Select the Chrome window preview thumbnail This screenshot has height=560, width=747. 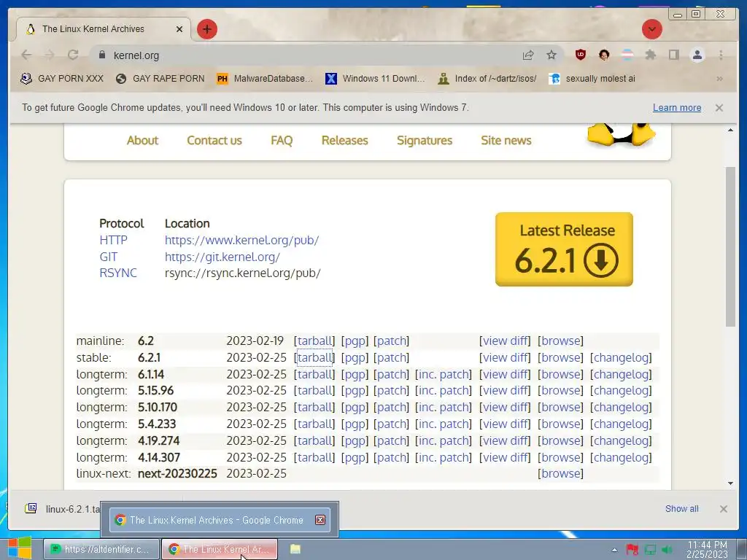(219, 520)
